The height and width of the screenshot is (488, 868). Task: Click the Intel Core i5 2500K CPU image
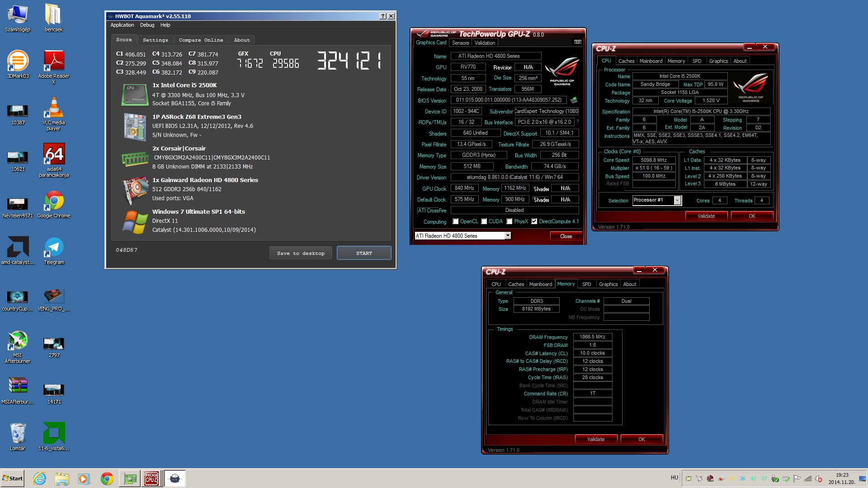tap(135, 94)
